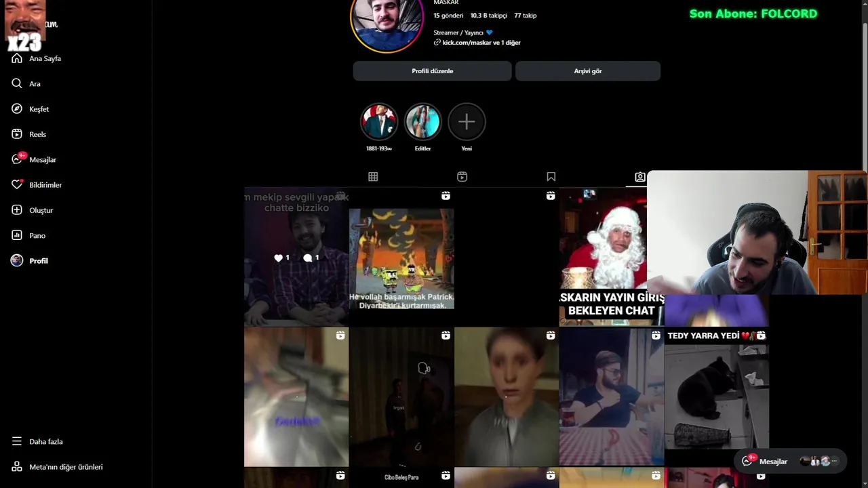Open the blurry boy face post
Image resolution: width=868 pixels, height=488 pixels.
tap(507, 396)
